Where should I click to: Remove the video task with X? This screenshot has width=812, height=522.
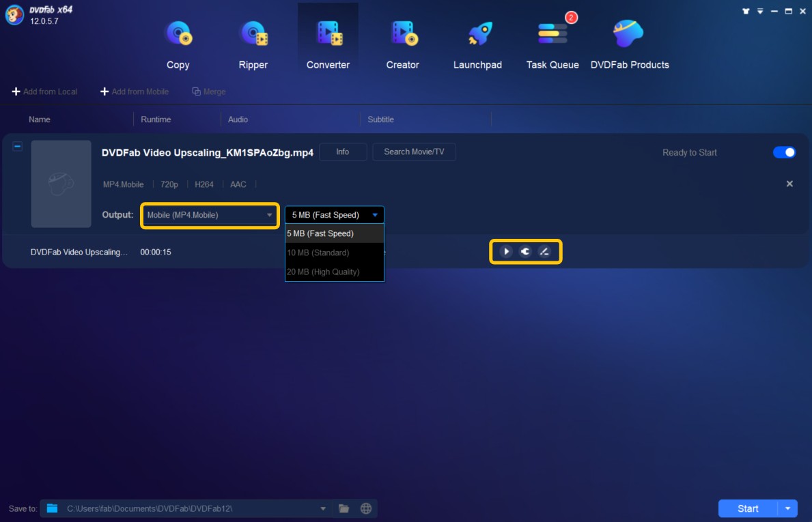pyautogui.click(x=789, y=184)
